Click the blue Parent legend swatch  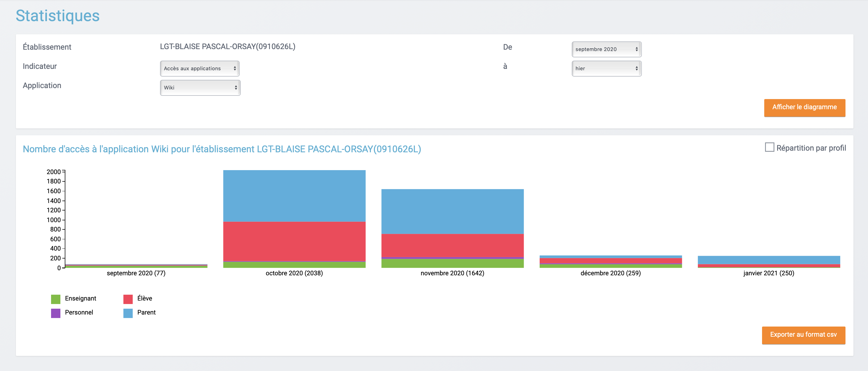128,313
